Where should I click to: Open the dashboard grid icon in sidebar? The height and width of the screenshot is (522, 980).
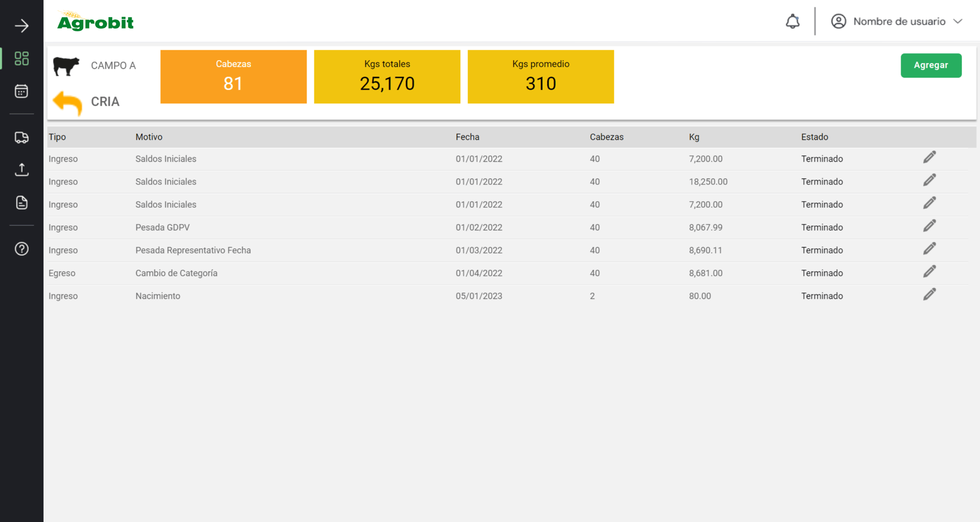point(22,58)
